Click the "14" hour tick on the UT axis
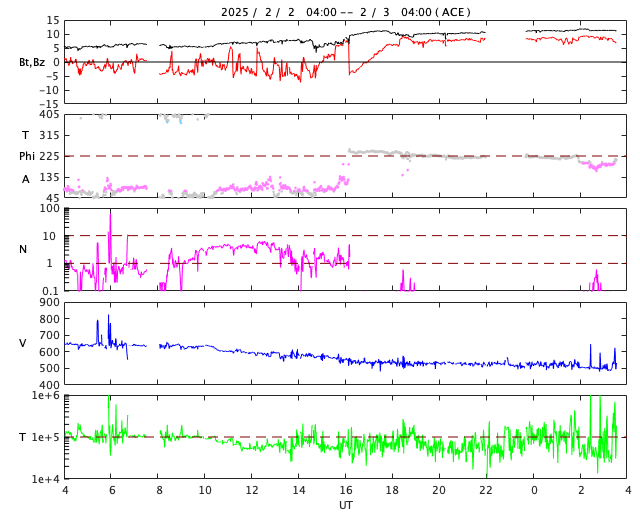The image size is (640, 512). click(299, 490)
